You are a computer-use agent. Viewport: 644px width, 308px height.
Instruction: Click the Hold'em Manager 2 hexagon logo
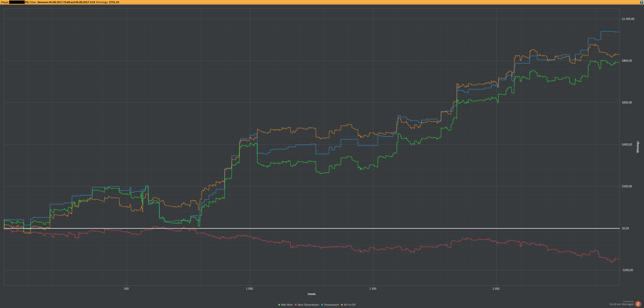(x=638, y=304)
